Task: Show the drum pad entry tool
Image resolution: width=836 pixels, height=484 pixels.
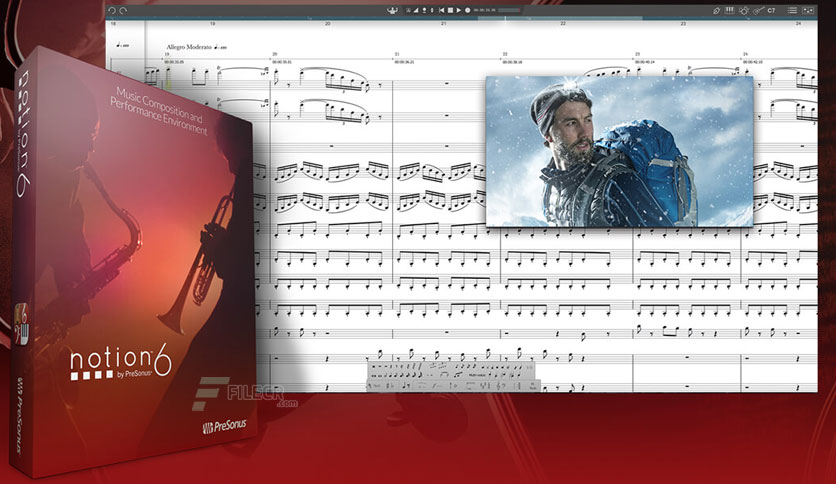Action: click(744, 10)
